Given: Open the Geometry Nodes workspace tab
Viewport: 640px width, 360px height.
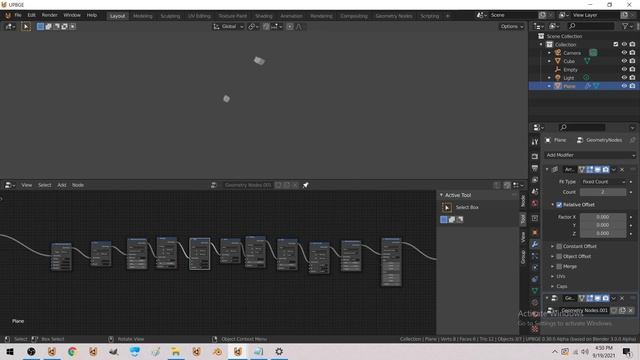Looking at the screenshot, I should point(394,16).
